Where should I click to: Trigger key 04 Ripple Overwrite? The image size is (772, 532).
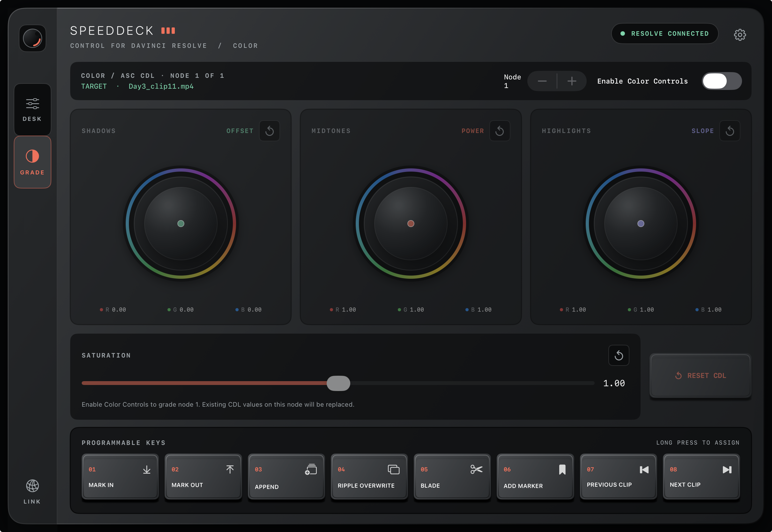pyautogui.click(x=369, y=476)
